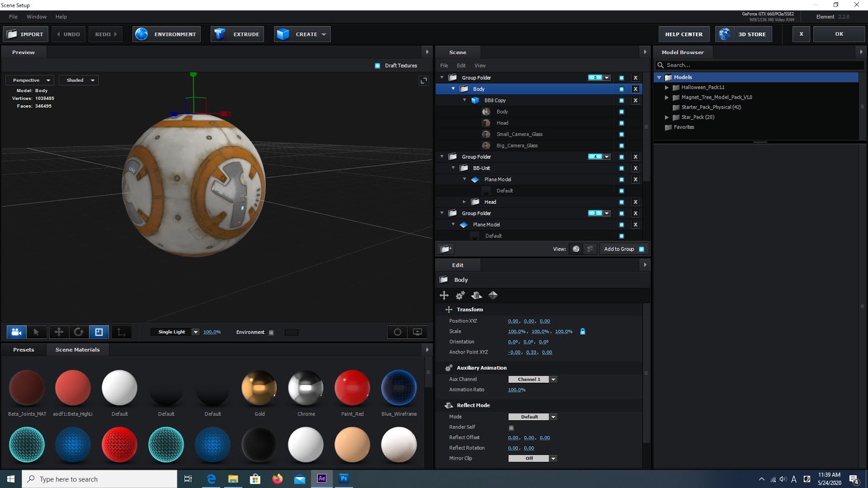The height and width of the screenshot is (488, 868).
Task: Delete the Body folder with X
Action: pyautogui.click(x=635, y=89)
